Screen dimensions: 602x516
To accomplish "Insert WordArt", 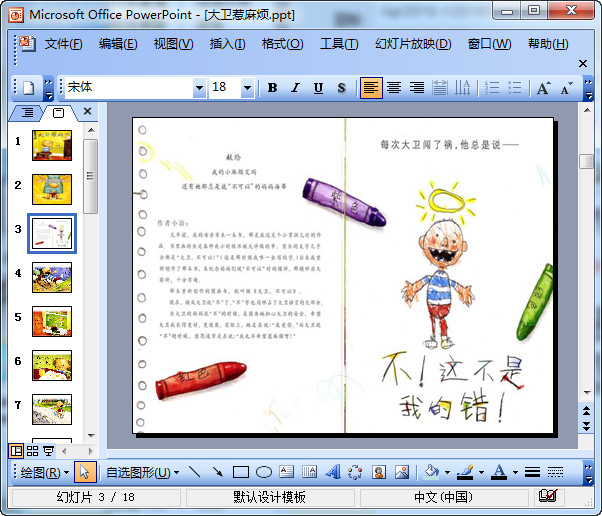I will tap(332, 472).
